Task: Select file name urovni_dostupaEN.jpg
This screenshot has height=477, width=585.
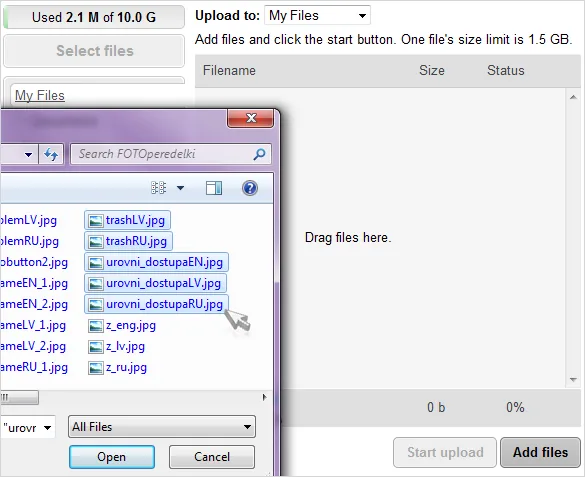Action: pos(165,263)
